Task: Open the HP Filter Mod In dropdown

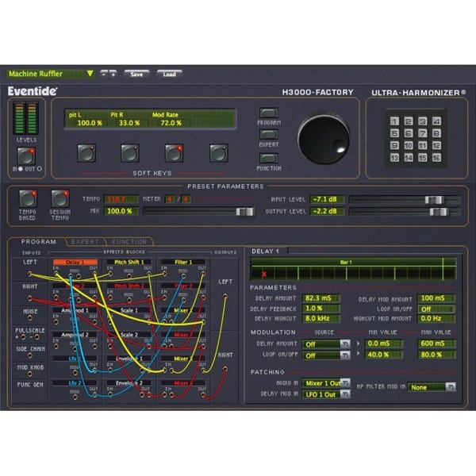Action: click(x=432, y=387)
